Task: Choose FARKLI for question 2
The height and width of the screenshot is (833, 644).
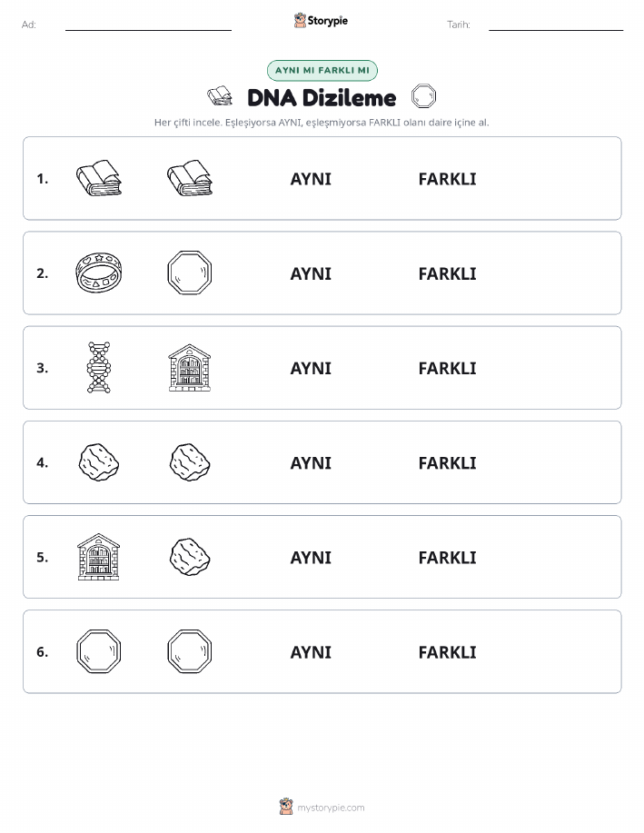Action: pos(448,273)
